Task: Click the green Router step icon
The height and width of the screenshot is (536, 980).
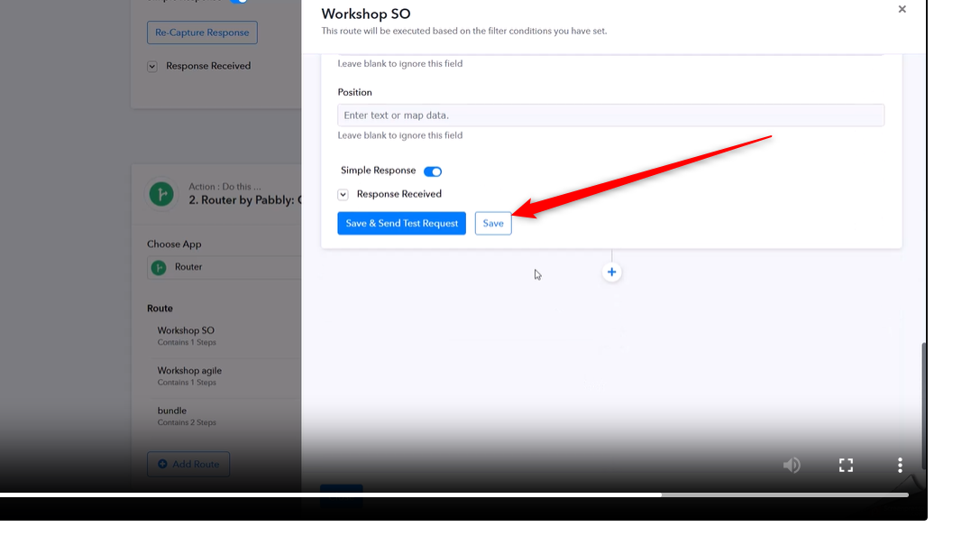Action: click(161, 194)
